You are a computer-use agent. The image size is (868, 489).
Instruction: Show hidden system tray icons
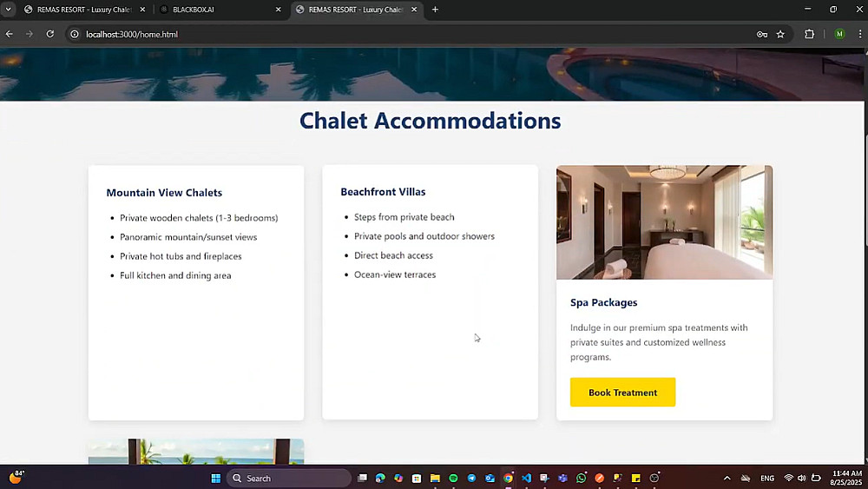tap(727, 478)
